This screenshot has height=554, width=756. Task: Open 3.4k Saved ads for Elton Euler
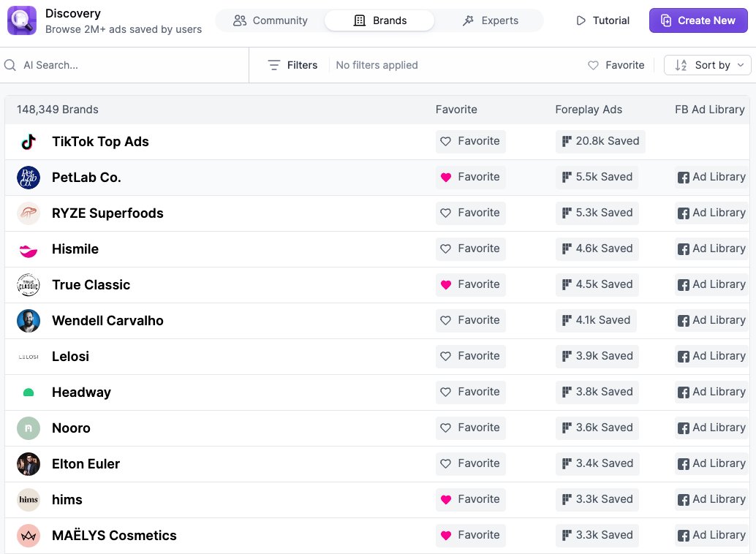point(597,463)
